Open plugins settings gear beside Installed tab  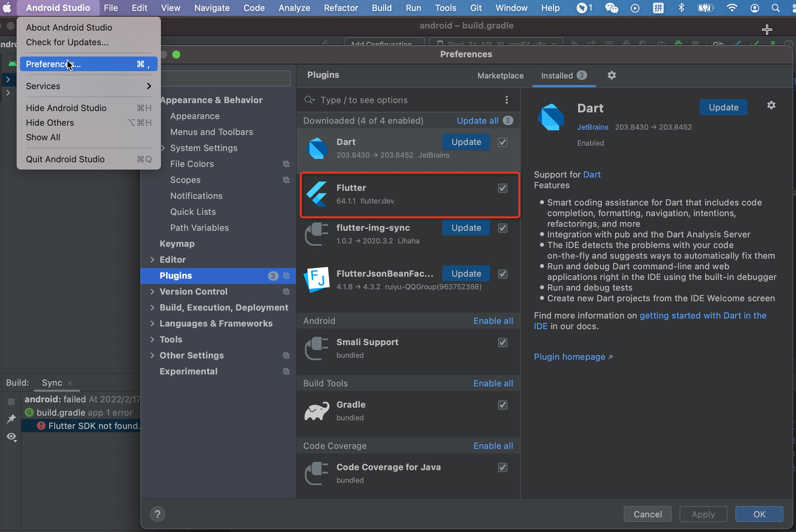pos(611,75)
